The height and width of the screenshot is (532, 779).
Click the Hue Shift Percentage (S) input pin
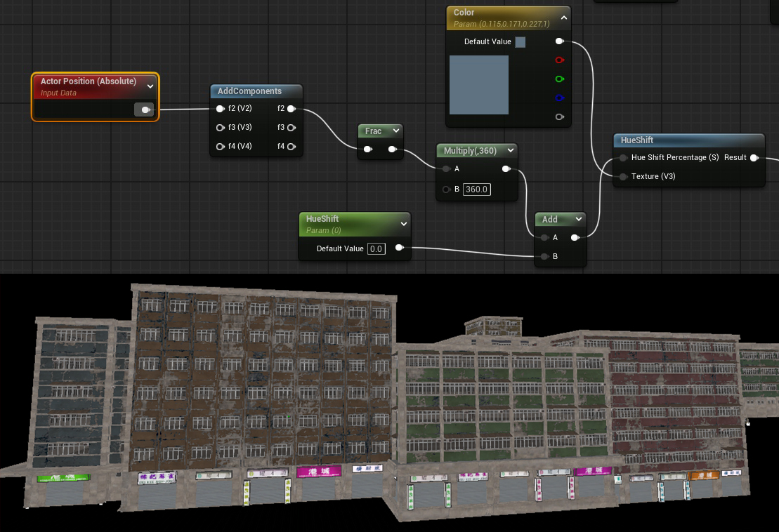(623, 158)
